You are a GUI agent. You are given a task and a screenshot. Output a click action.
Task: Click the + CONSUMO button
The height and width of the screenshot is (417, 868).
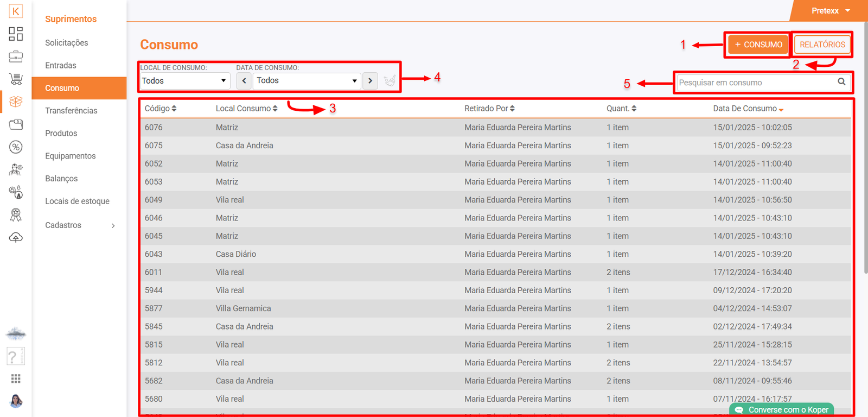(x=758, y=45)
